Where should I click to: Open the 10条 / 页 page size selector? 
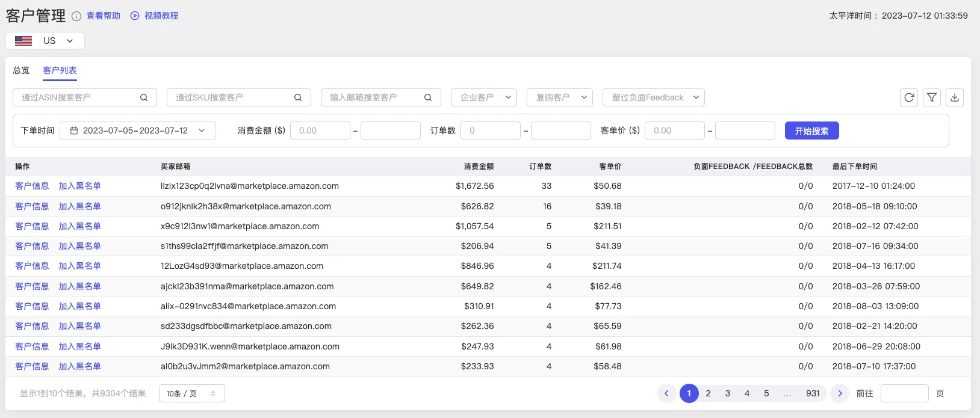(x=192, y=393)
